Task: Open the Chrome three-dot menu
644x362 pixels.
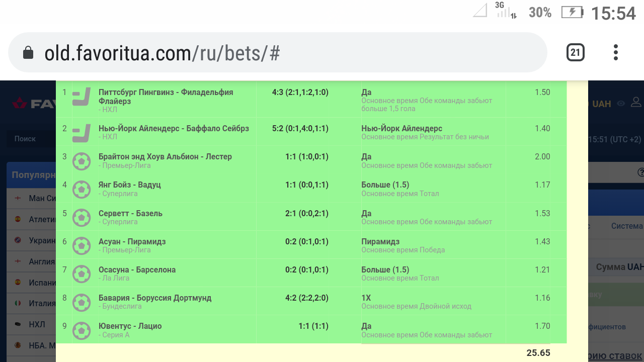Action: (615, 52)
